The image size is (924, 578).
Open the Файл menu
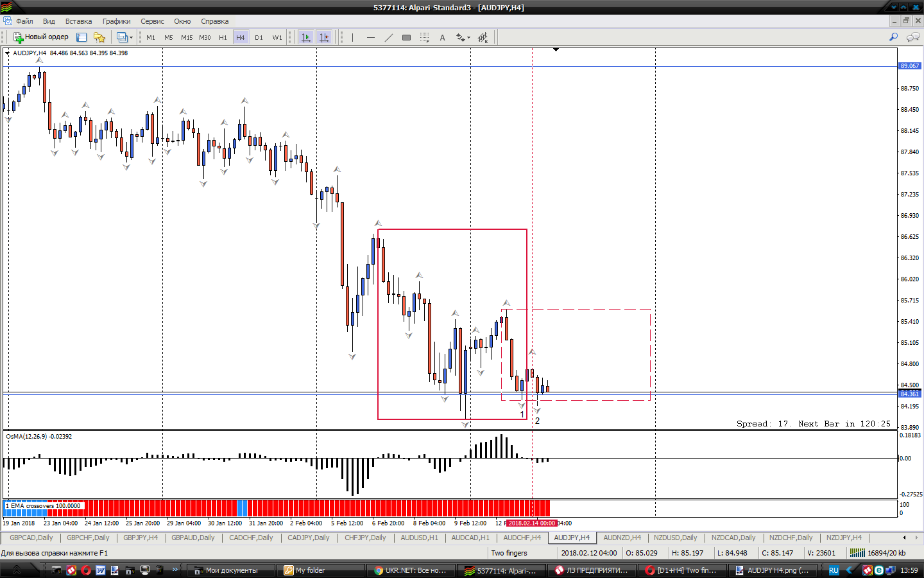point(24,21)
